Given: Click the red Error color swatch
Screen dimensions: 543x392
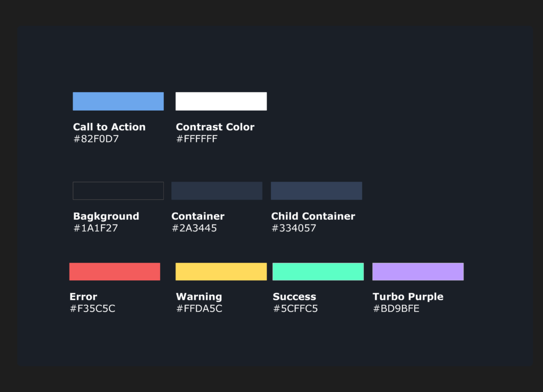Looking at the screenshot, I should (115, 271).
